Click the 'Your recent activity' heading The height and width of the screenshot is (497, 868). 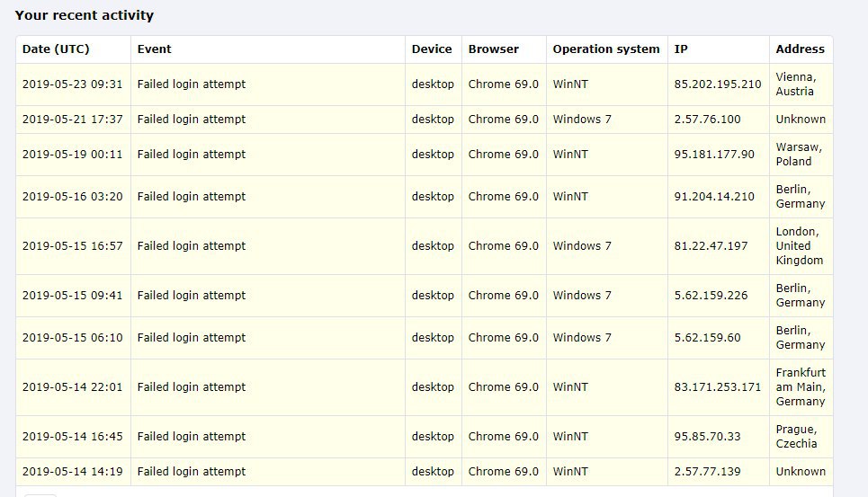pyautogui.click(x=85, y=15)
